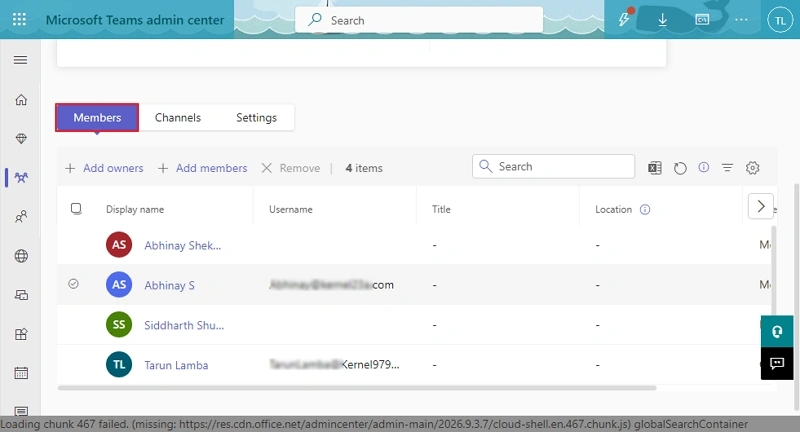Switch to the Channels tab
The width and height of the screenshot is (800, 432).
click(x=178, y=117)
